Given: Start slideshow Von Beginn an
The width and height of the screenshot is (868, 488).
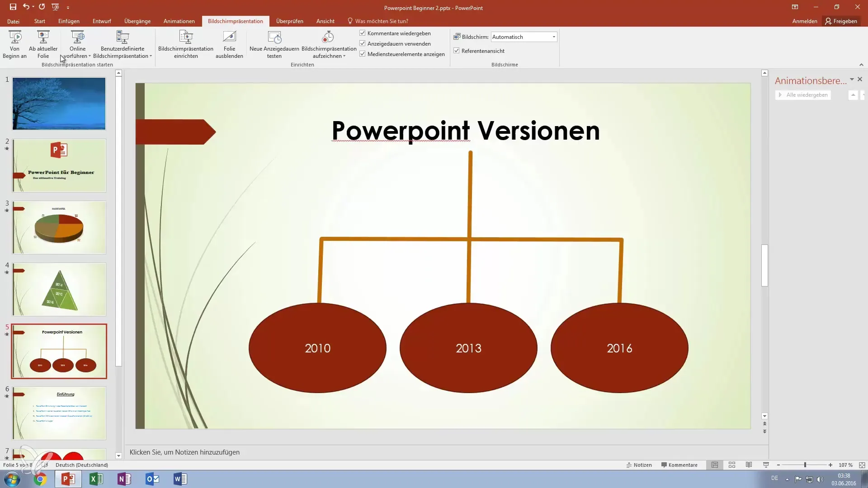Looking at the screenshot, I should point(14,44).
